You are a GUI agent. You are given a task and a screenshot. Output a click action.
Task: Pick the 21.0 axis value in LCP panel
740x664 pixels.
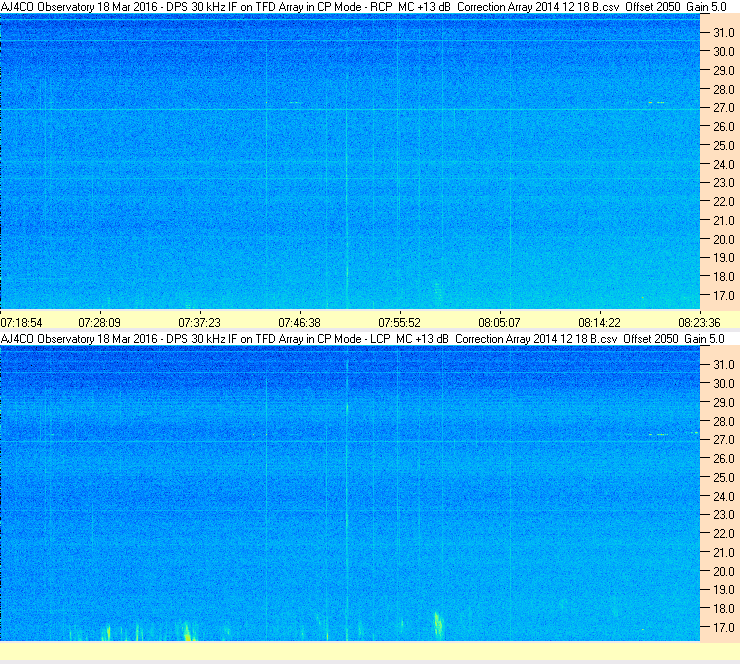tap(724, 553)
